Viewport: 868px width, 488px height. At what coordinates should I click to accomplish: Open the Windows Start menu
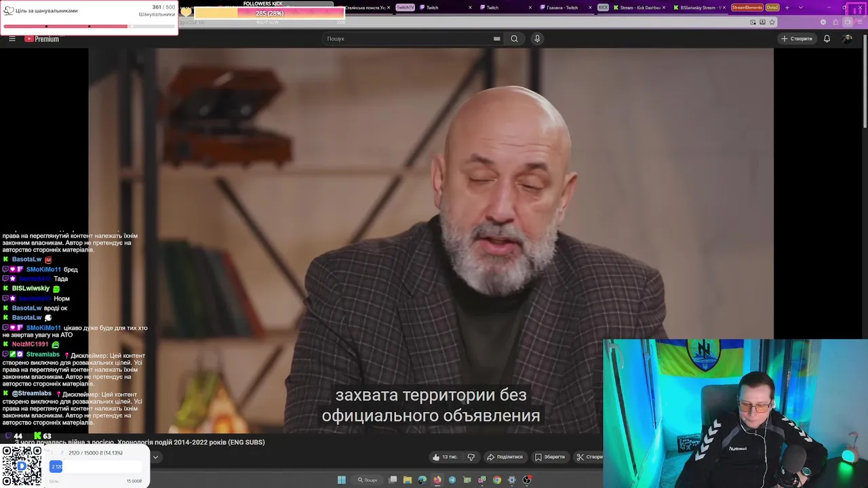(342, 480)
